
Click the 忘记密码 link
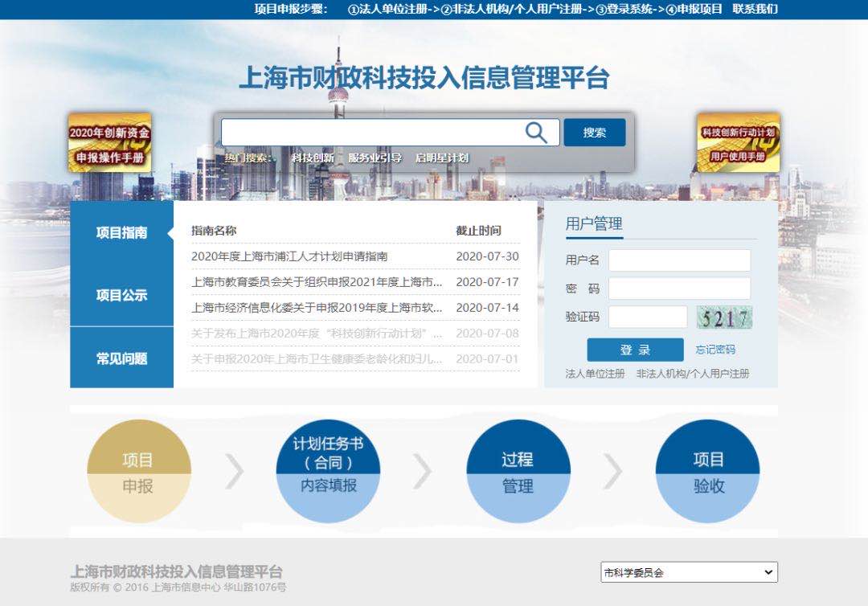tap(715, 350)
